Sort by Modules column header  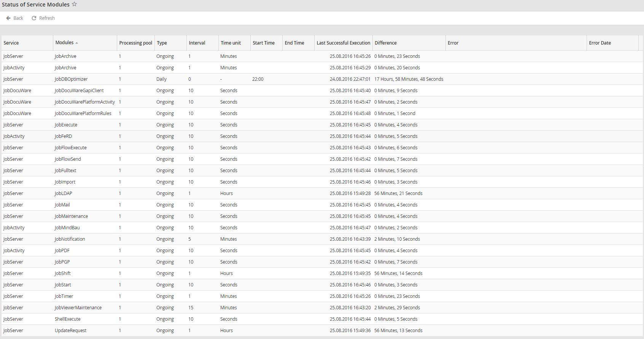coord(85,43)
